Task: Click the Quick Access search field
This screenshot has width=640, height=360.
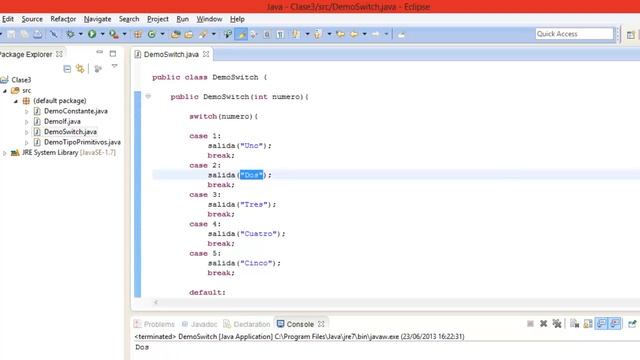Action: [574, 34]
